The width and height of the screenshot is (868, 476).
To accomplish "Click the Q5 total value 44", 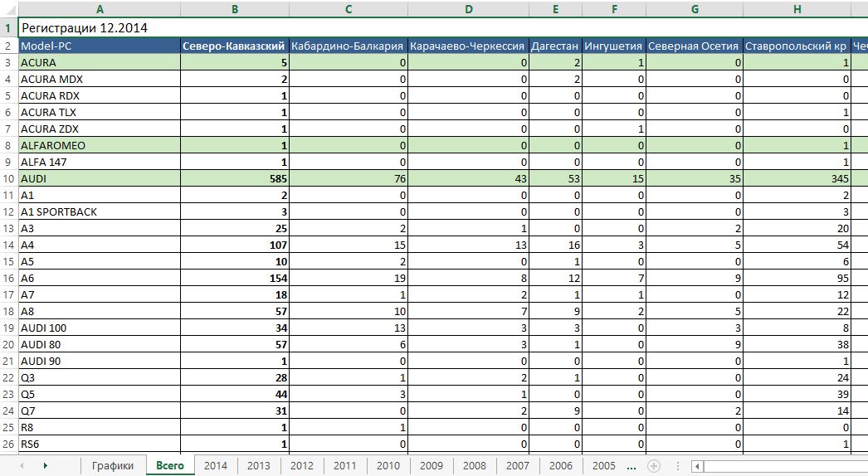I will point(235,395).
